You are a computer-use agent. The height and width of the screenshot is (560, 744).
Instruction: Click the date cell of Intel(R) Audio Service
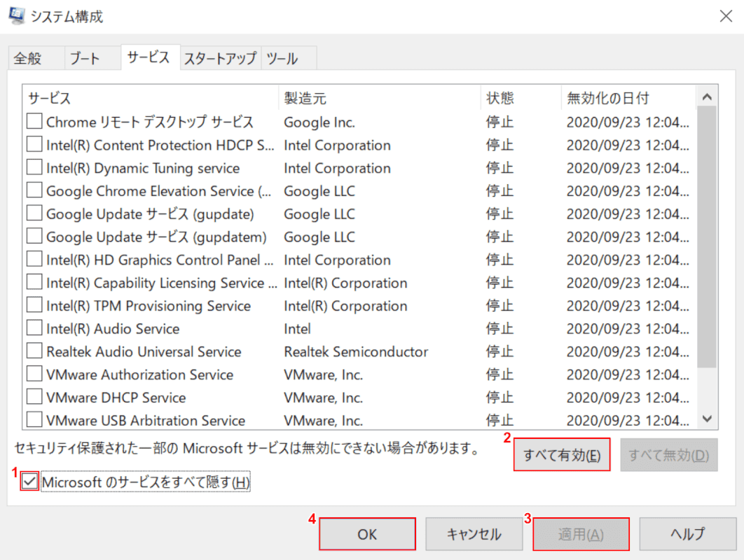(x=628, y=328)
